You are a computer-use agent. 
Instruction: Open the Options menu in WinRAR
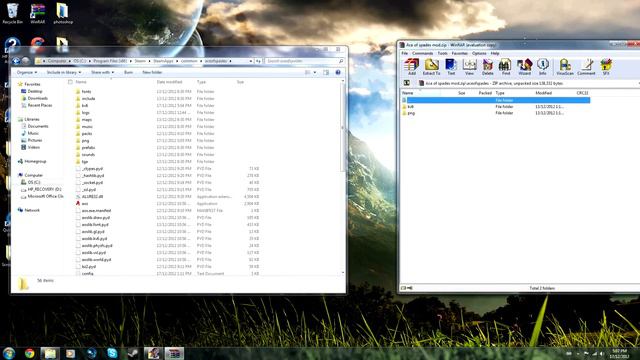coord(479,53)
